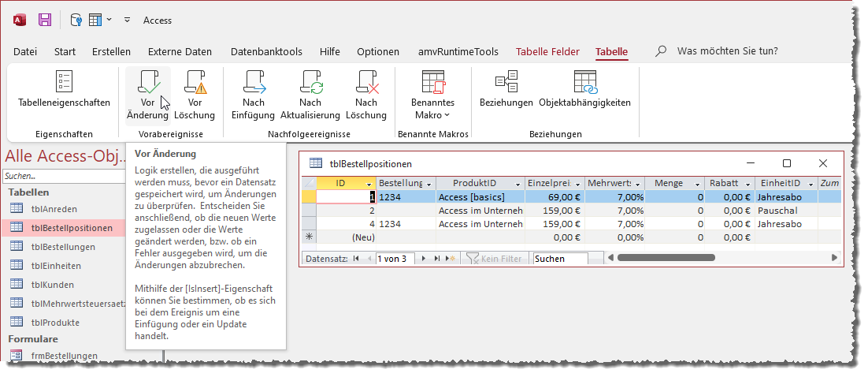Image resolution: width=868 pixels, height=377 pixels.
Task: Expand the view dropdown arrow in quick access toolbar
Action: [109, 20]
